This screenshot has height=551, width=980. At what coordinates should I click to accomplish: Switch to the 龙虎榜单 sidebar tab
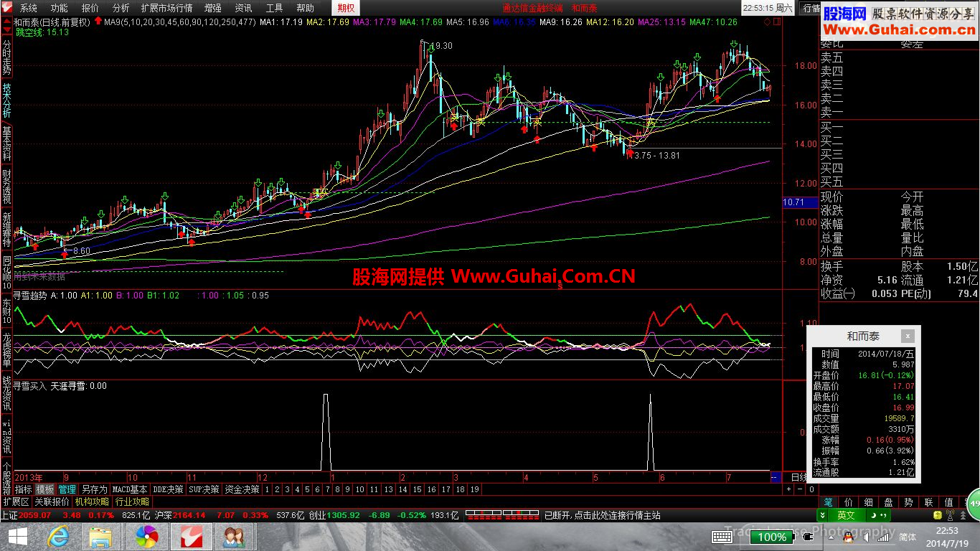(6, 351)
